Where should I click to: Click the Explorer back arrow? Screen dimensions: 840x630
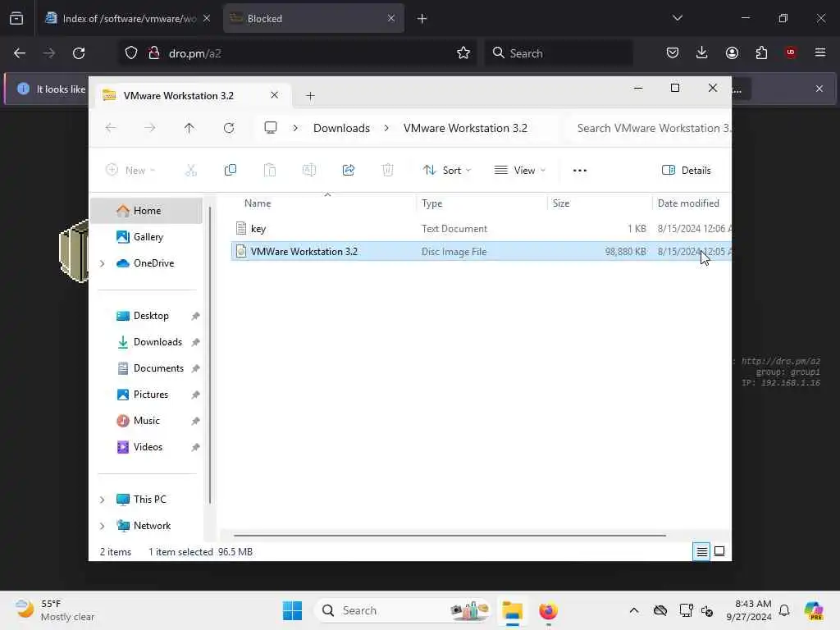(111, 128)
